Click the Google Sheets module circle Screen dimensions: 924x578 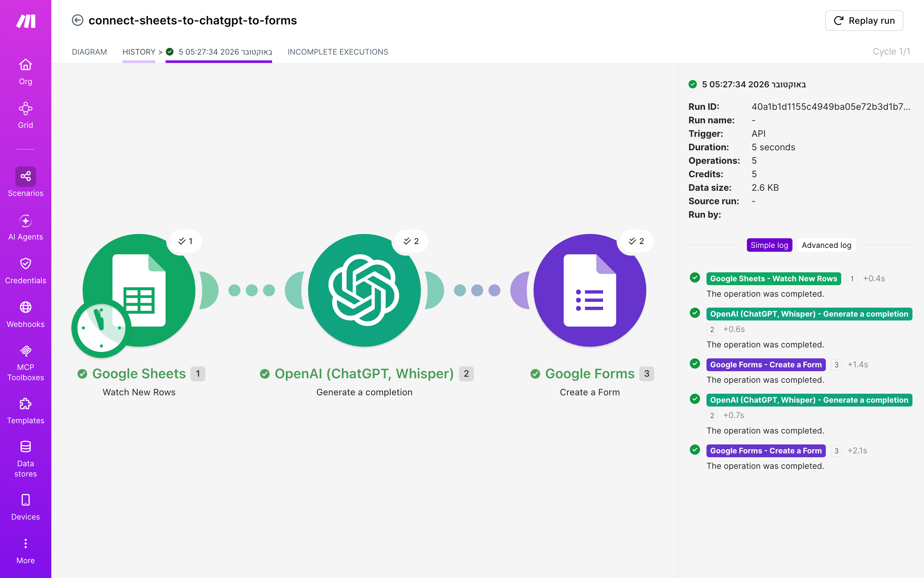139,290
